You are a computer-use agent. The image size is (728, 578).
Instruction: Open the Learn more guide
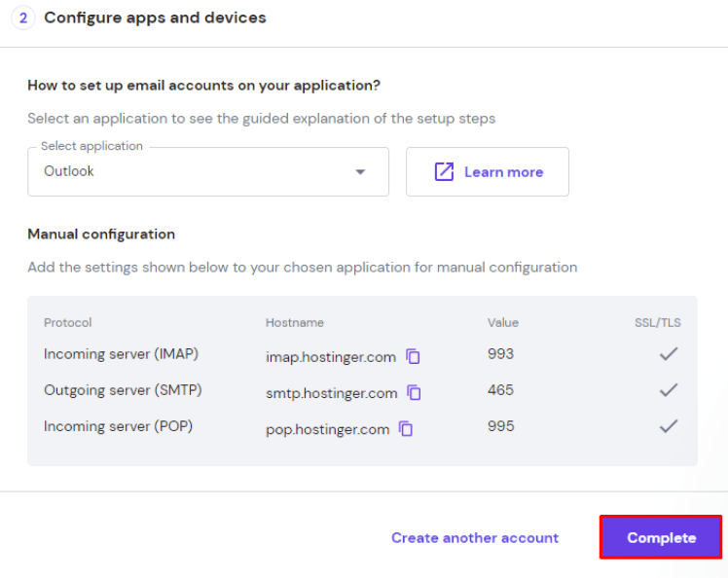(x=502, y=172)
